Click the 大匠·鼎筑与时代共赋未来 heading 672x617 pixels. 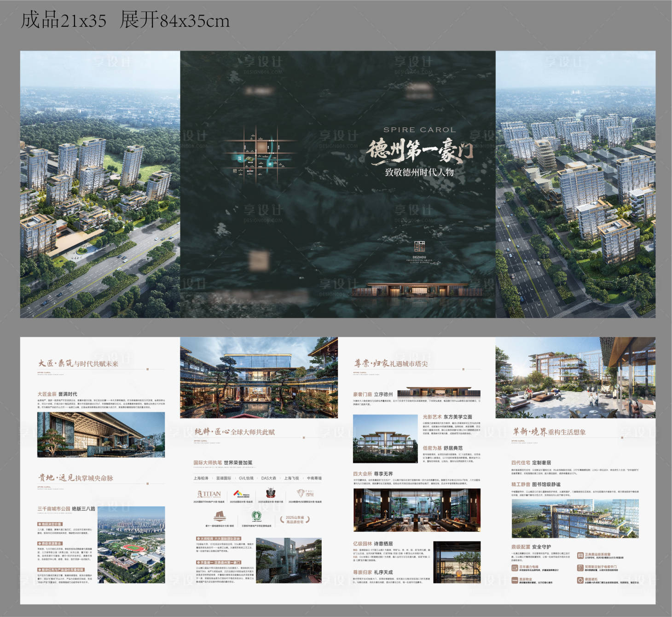78,363
